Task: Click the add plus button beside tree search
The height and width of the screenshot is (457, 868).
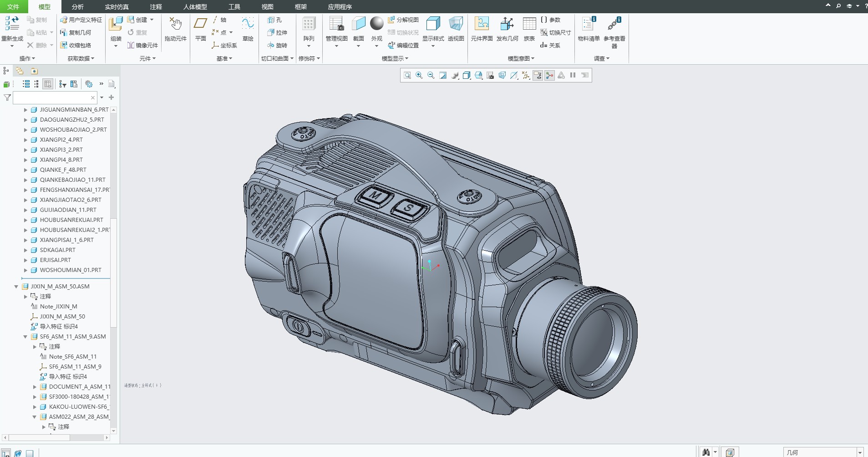Action: 111,97
